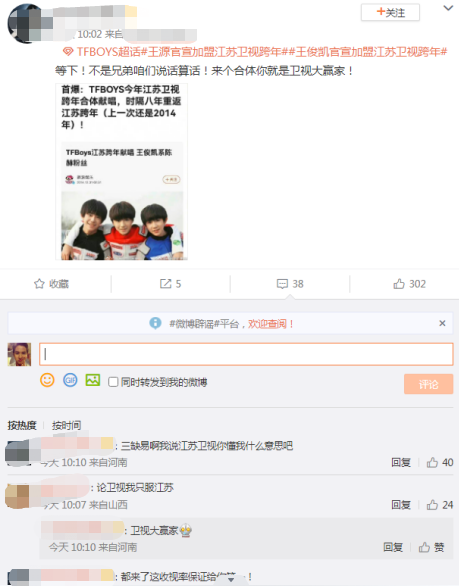The width and height of the screenshot is (459, 586).
Task: Expand the post options chevron
Action: (x=448, y=8)
